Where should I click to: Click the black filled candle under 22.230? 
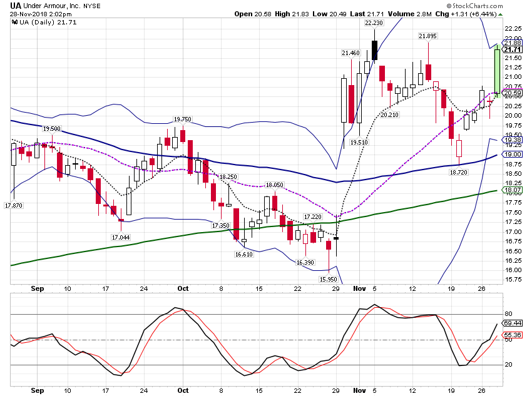point(374,50)
